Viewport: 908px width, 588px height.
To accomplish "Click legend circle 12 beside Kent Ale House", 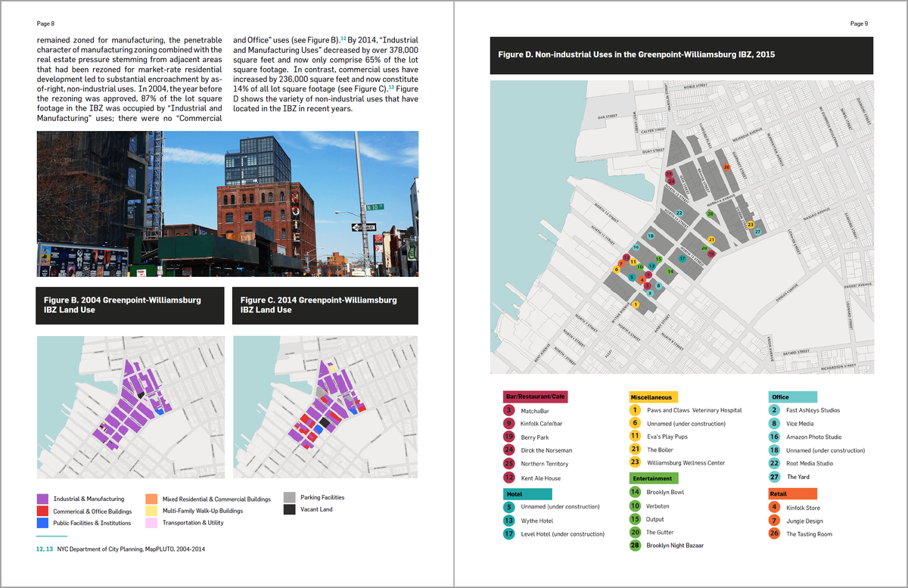I will pos(509,478).
